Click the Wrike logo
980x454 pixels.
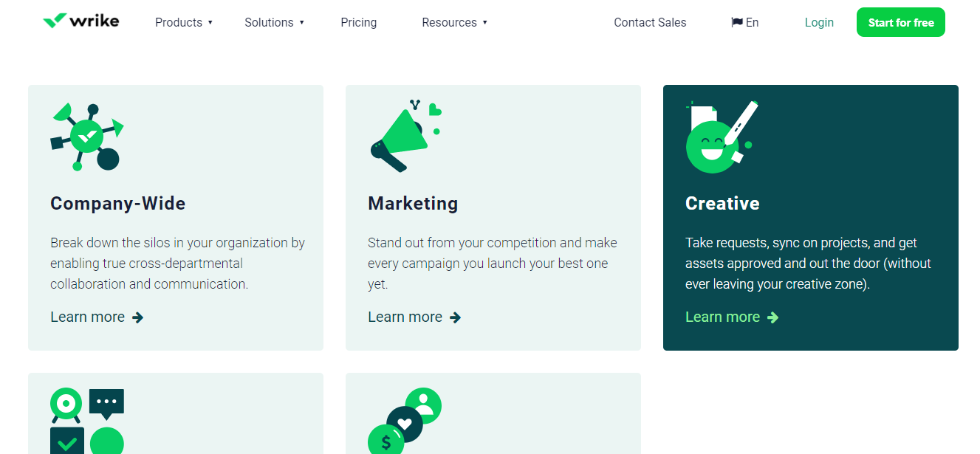click(x=81, y=21)
